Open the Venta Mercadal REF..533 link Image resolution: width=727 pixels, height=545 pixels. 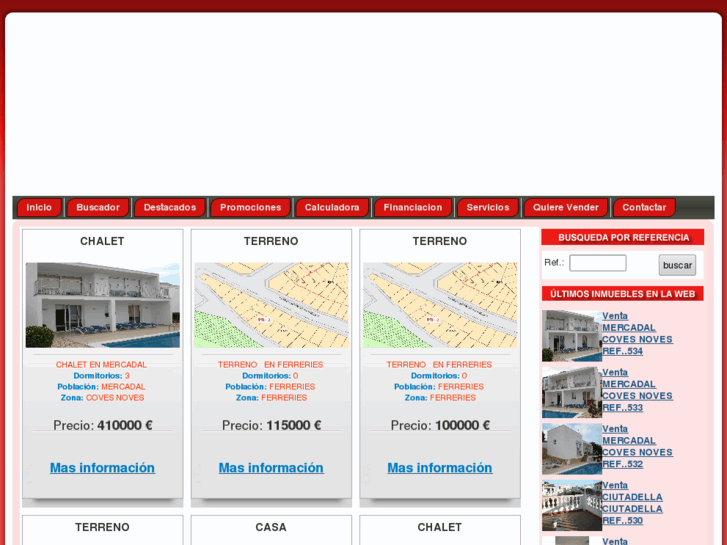click(637, 390)
